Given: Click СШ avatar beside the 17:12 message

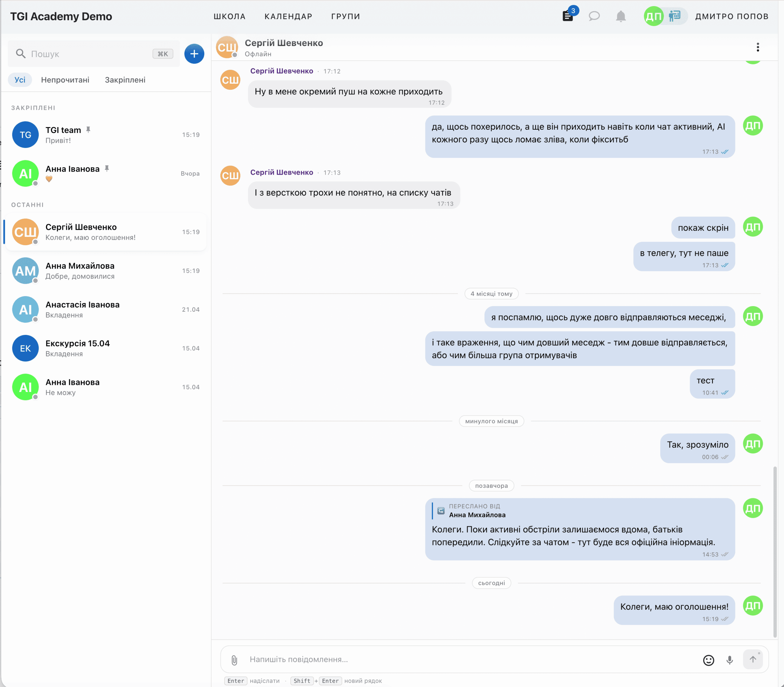Looking at the screenshot, I should pyautogui.click(x=230, y=80).
